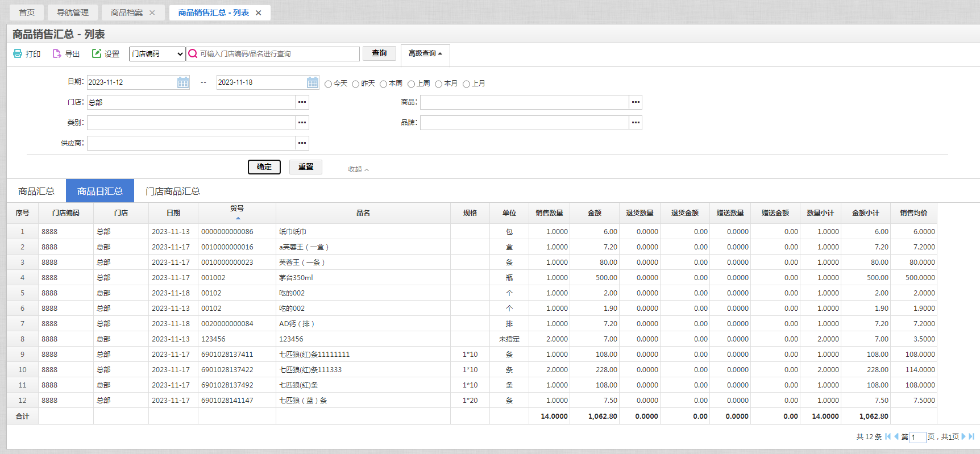Open the Settings (设置) icon
Viewport: 980px width, 454px height.
97,53
